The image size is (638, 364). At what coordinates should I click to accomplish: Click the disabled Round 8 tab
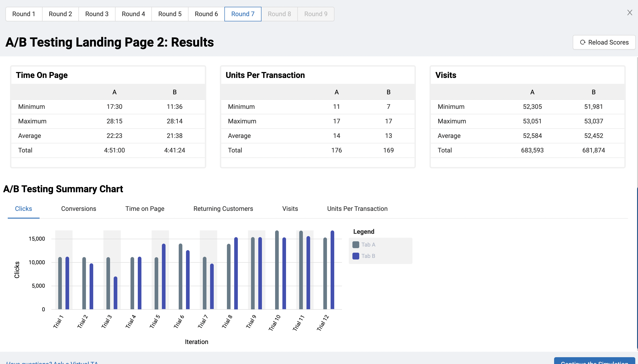tap(279, 14)
